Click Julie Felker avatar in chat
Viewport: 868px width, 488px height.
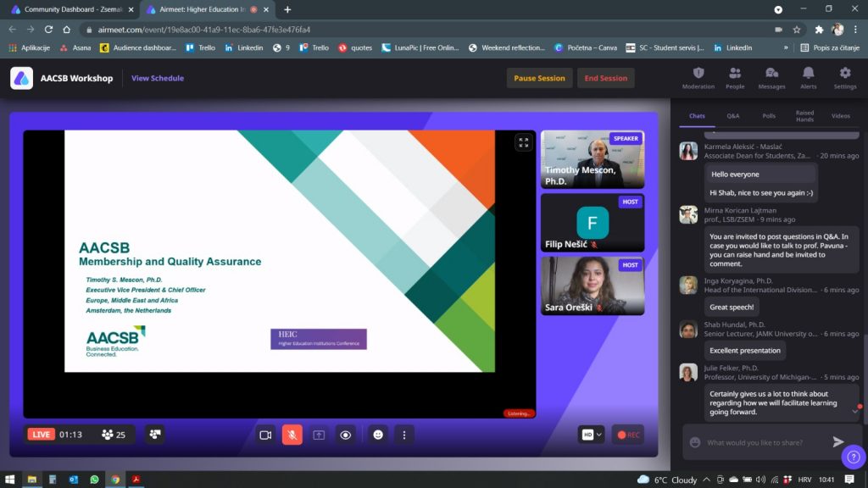(688, 373)
